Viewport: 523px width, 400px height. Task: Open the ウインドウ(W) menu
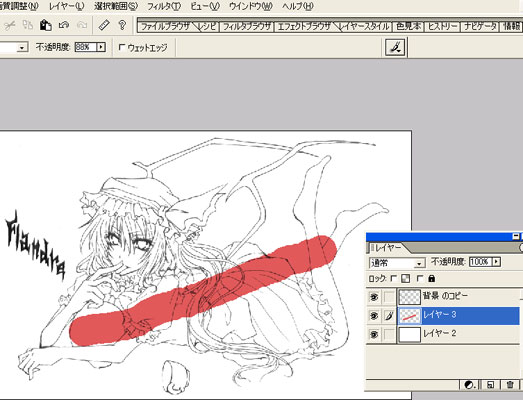coord(251,6)
